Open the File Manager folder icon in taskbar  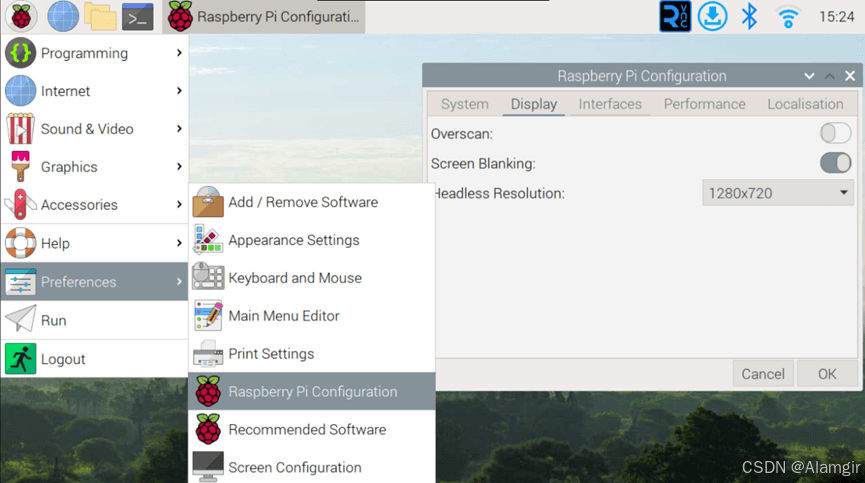point(100,17)
